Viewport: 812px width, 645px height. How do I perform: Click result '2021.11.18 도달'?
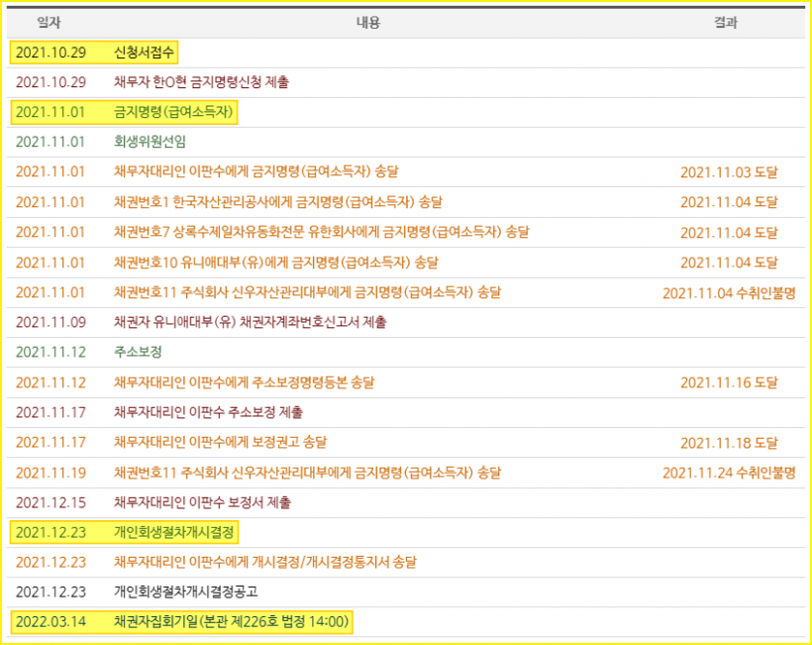coord(729,443)
